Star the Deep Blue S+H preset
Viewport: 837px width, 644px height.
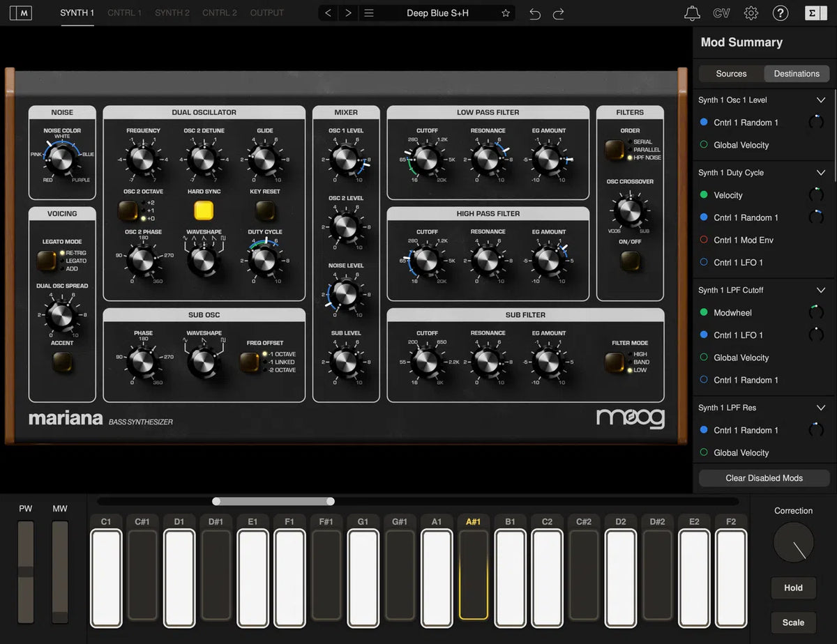[506, 13]
